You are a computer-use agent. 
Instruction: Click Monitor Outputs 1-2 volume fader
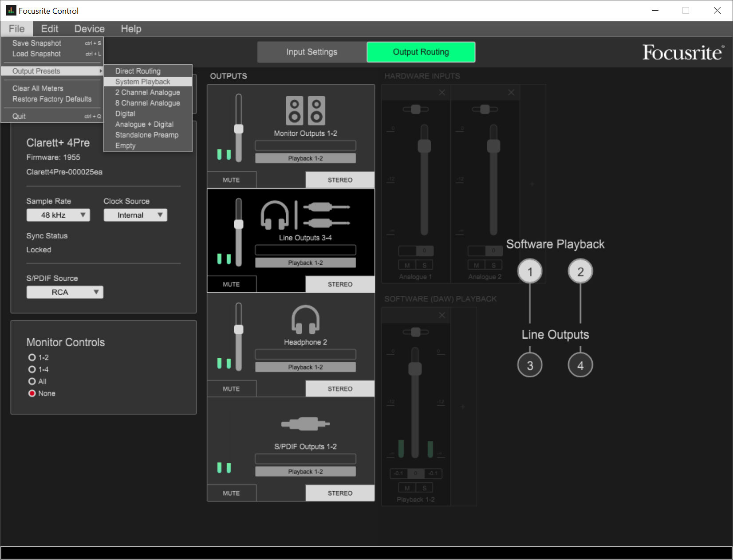(x=239, y=129)
